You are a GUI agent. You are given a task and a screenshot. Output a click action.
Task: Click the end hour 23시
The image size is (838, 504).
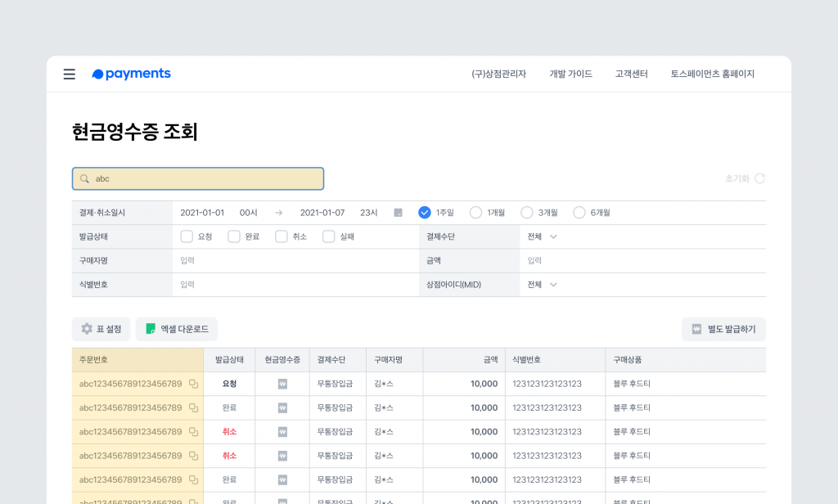pos(369,213)
